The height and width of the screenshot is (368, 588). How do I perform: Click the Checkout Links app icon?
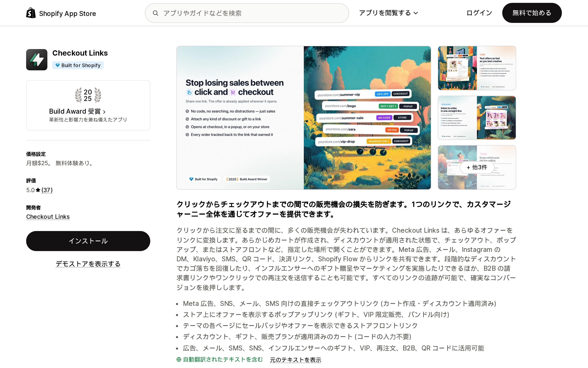click(x=37, y=60)
